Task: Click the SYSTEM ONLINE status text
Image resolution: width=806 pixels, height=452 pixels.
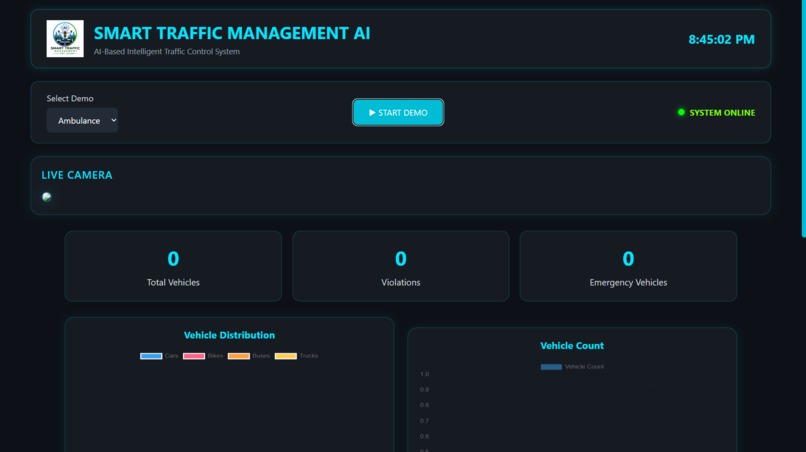Action: pos(722,113)
